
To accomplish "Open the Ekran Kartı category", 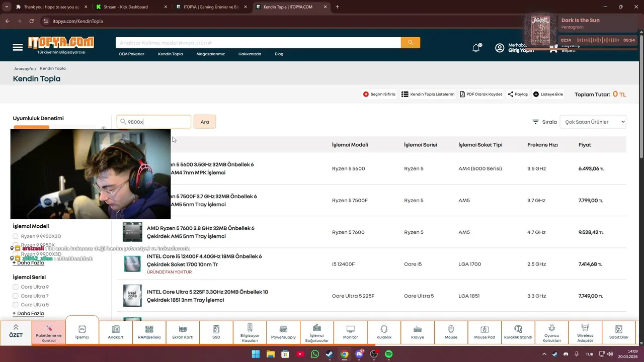I will pos(183,333).
